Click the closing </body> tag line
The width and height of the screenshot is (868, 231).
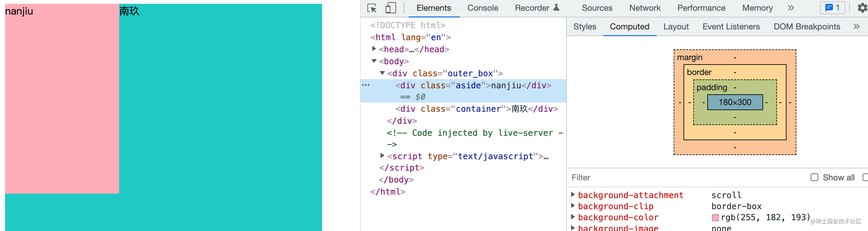396,179
